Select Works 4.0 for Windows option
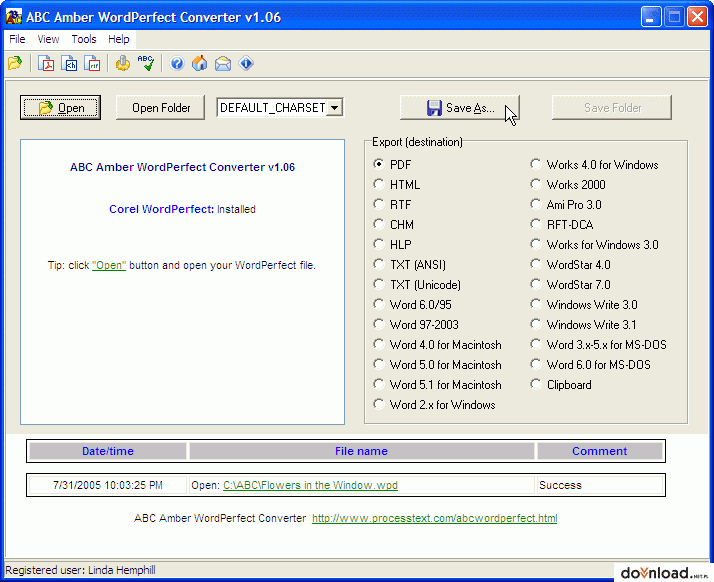 pyautogui.click(x=594, y=164)
